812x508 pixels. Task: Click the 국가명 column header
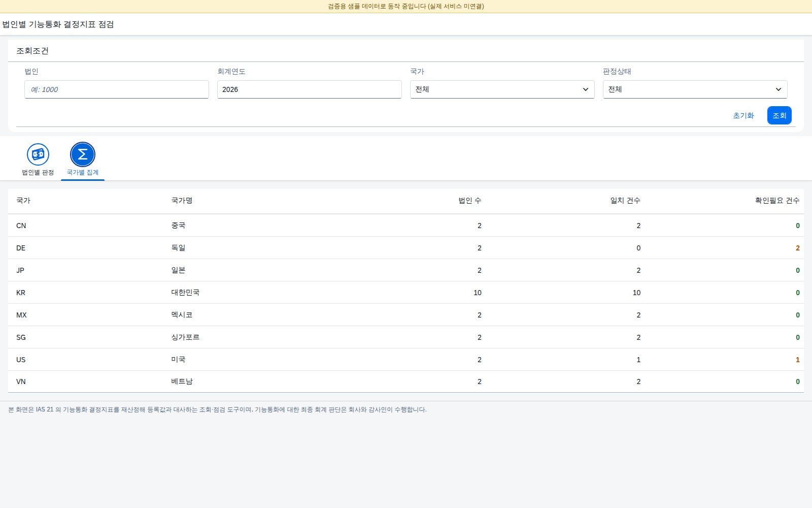click(182, 201)
